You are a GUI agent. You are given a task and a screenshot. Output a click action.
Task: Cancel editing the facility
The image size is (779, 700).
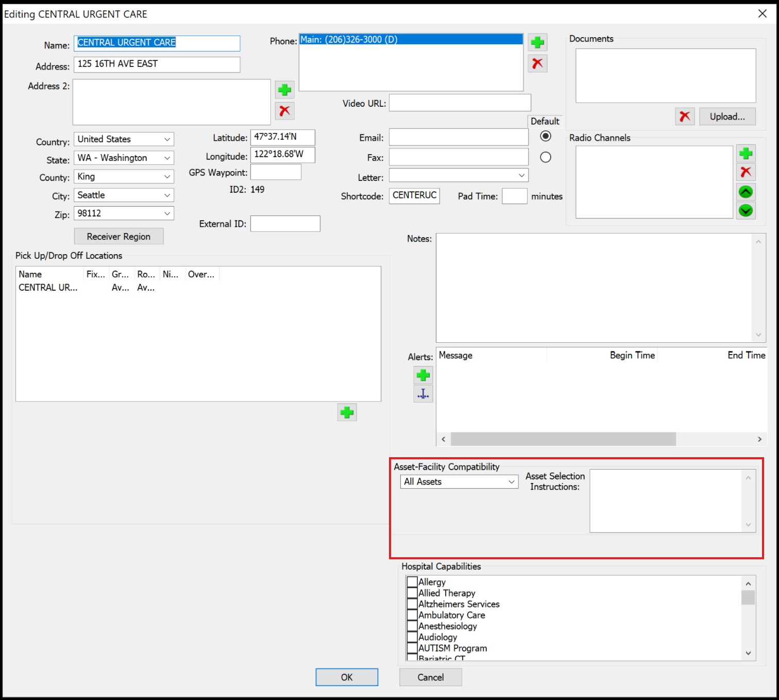click(430, 677)
